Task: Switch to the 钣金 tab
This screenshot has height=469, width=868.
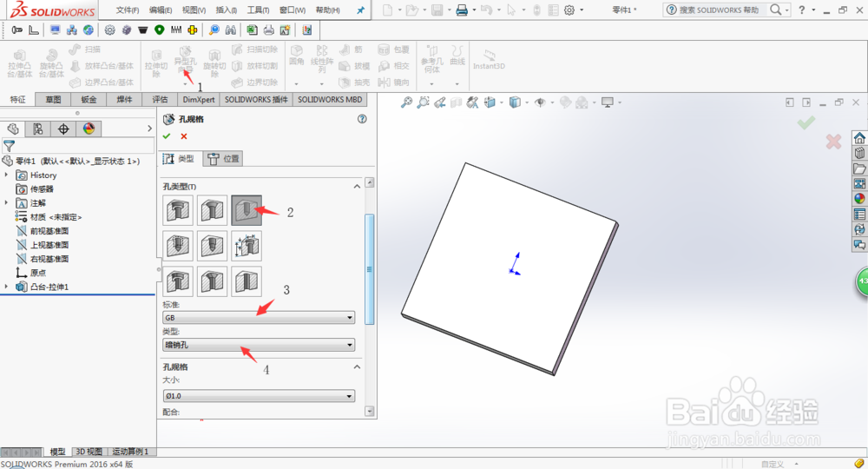Action: 89,100
